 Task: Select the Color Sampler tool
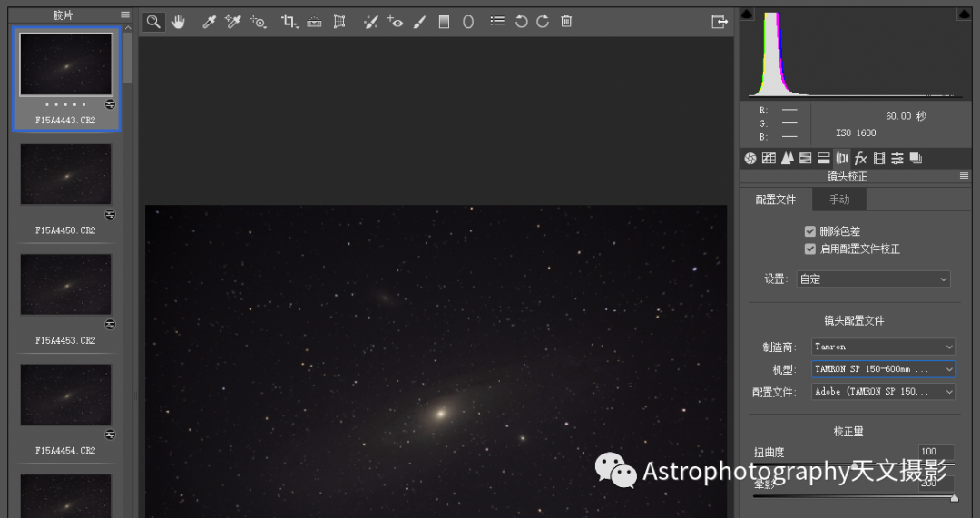[233, 22]
